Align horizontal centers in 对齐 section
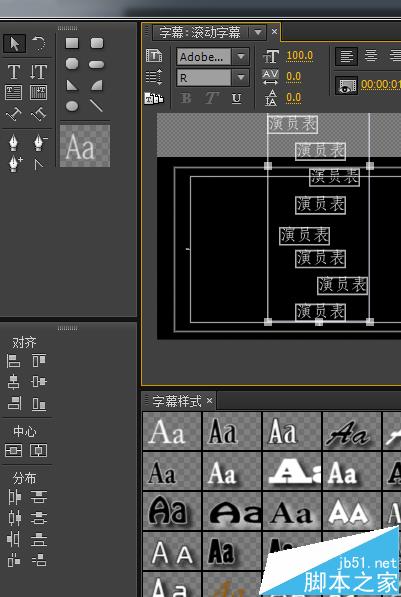 tap(14, 382)
